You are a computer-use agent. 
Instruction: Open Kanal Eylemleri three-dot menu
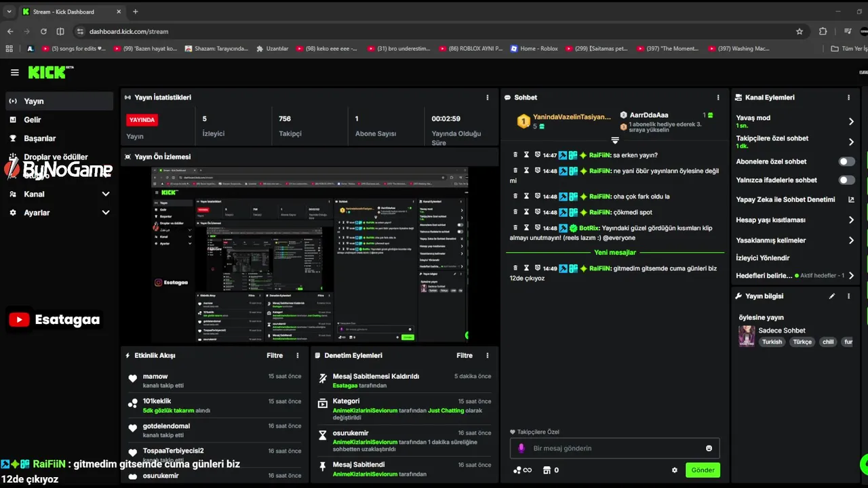click(848, 98)
